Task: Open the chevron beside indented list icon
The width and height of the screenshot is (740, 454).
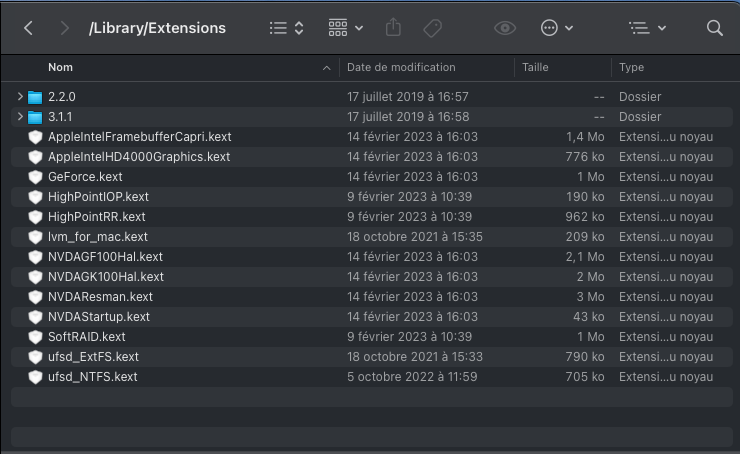Action: coord(662,28)
